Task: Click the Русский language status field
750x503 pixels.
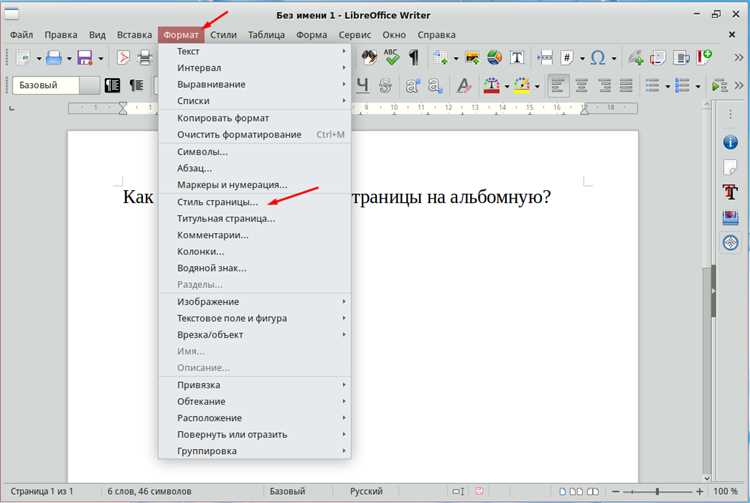Action: pyautogui.click(x=366, y=491)
